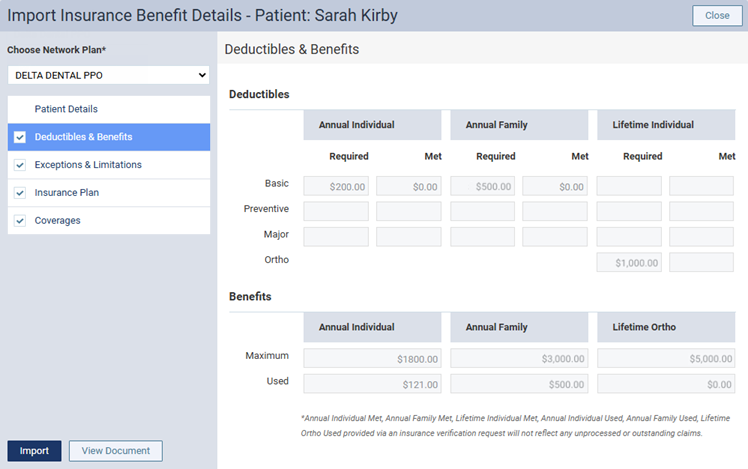The height and width of the screenshot is (469, 748).
Task: Go to the Coverages section
Action: point(58,221)
